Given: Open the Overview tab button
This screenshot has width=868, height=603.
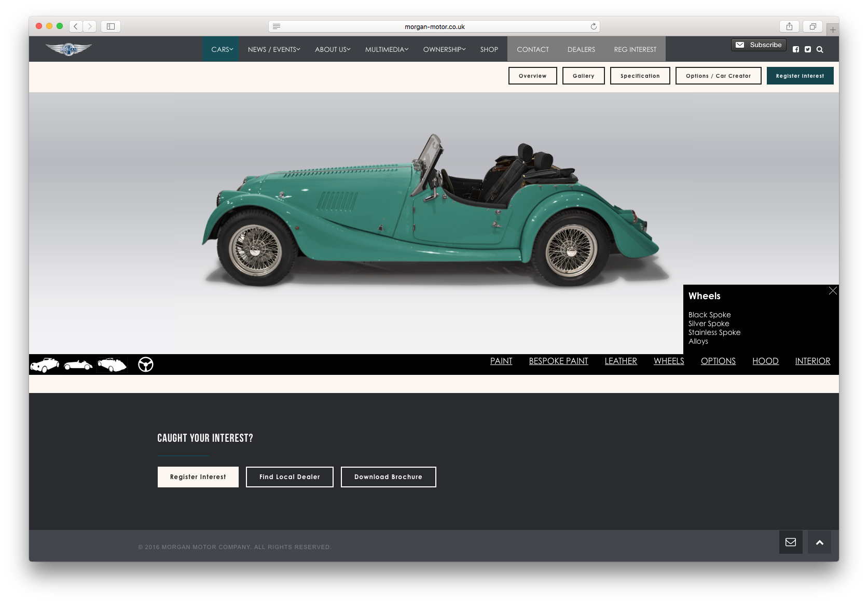Looking at the screenshot, I should (x=532, y=76).
